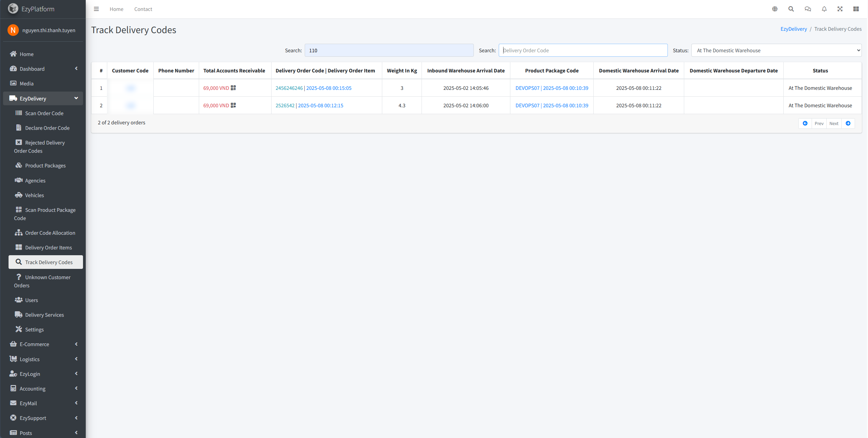This screenshot has width=868, height=438.
Task: Open Media in sidebar
Action: 43,83
